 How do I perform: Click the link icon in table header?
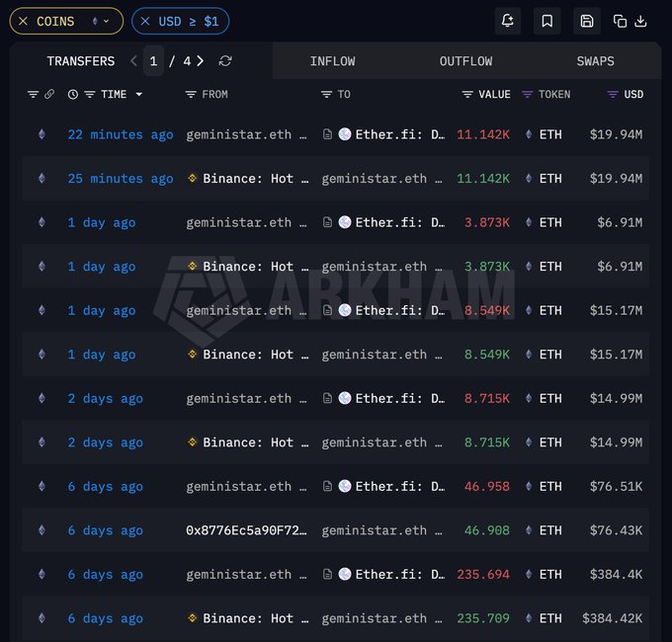[49, 94]
